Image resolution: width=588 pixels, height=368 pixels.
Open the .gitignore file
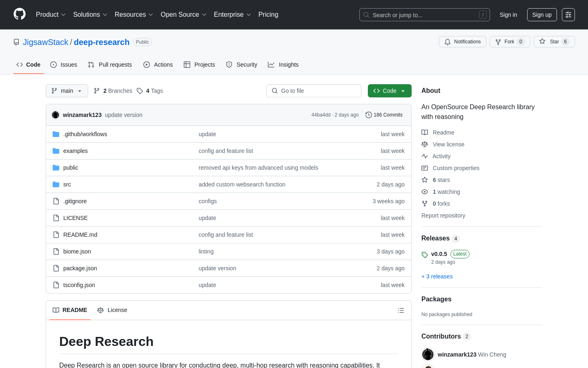75,201
